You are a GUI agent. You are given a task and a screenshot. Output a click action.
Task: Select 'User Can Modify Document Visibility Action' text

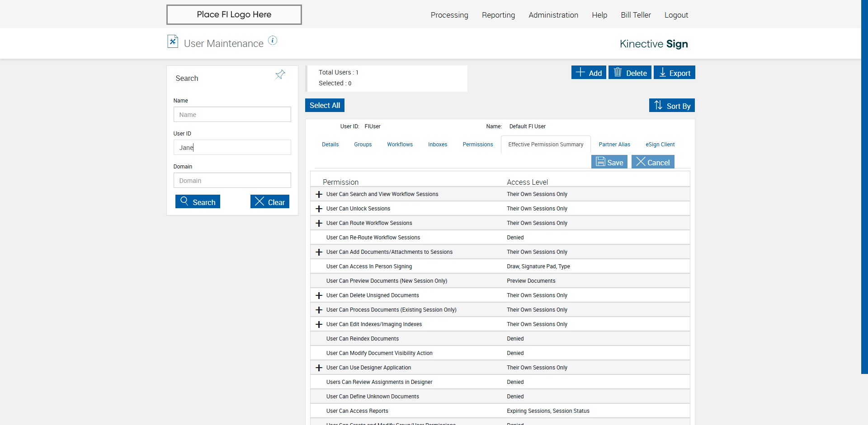point(379,353)
